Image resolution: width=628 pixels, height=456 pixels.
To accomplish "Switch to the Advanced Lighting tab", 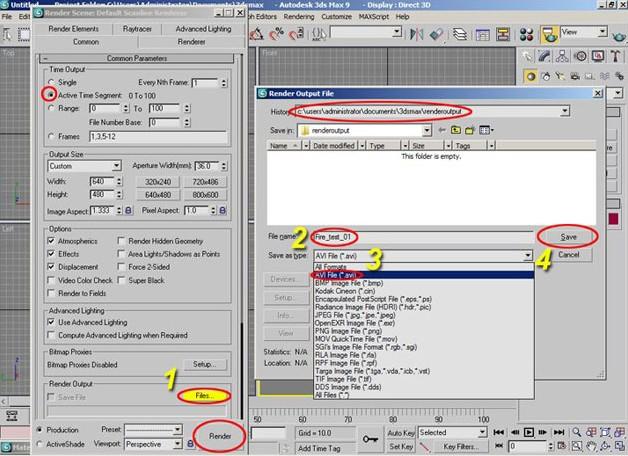I will [203, 29].
